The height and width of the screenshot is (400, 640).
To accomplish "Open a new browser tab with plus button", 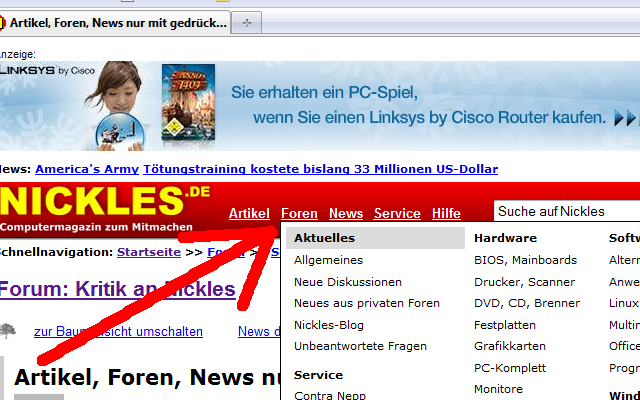I will tap(247, 23).
